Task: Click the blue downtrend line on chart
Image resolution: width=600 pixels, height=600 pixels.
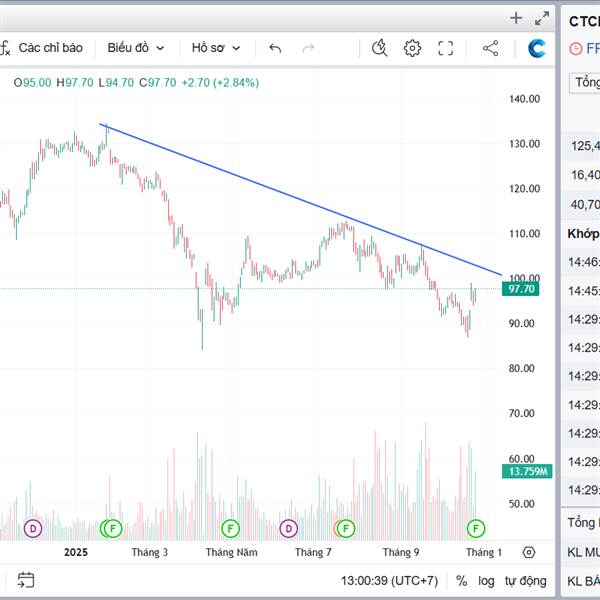Action: pos(300,199)
